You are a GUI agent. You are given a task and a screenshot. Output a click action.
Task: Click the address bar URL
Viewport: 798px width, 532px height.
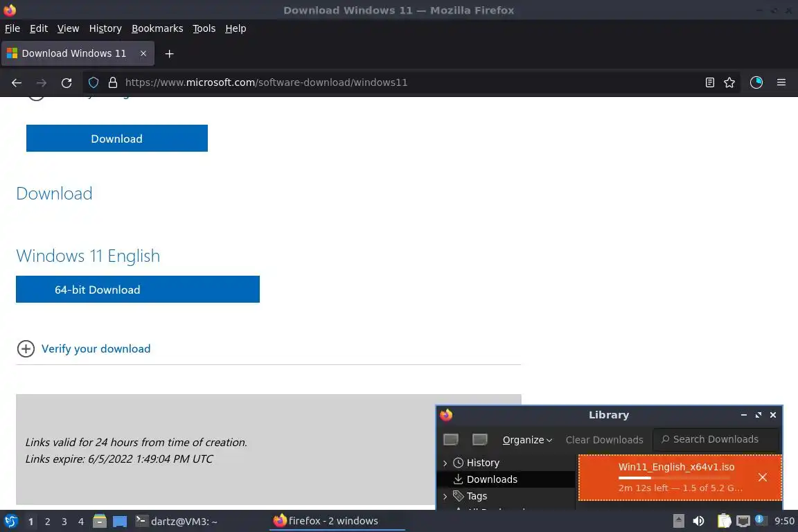pos(266,82)
